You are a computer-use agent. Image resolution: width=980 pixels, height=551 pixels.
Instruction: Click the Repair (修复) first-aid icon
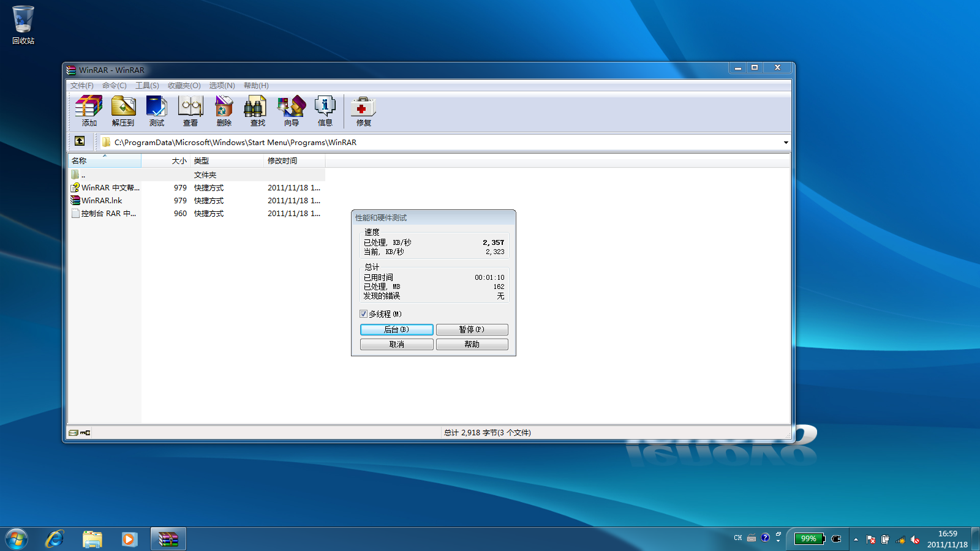tap(363, 111)
